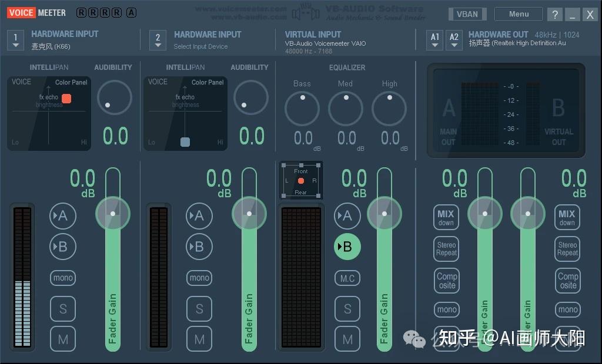Viewport: 602px width, 364px height.
Task: Click the Med equalizer knob
Action: click(x=346, y=109)
